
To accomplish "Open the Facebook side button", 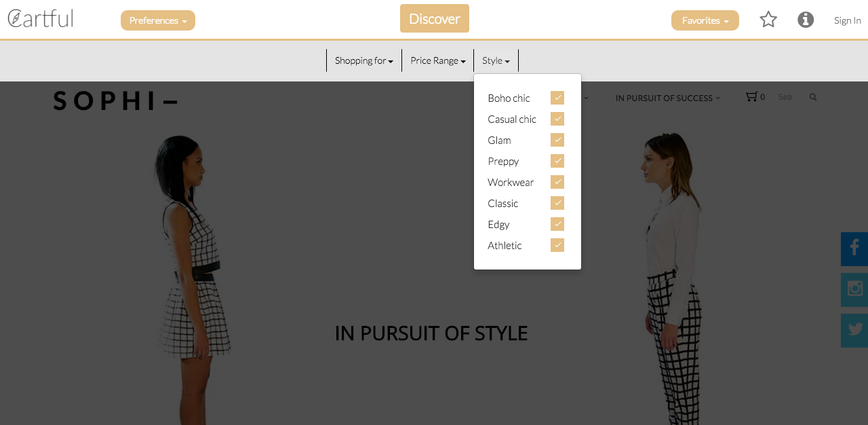I will pyautogui.click(x=854, y=249).
